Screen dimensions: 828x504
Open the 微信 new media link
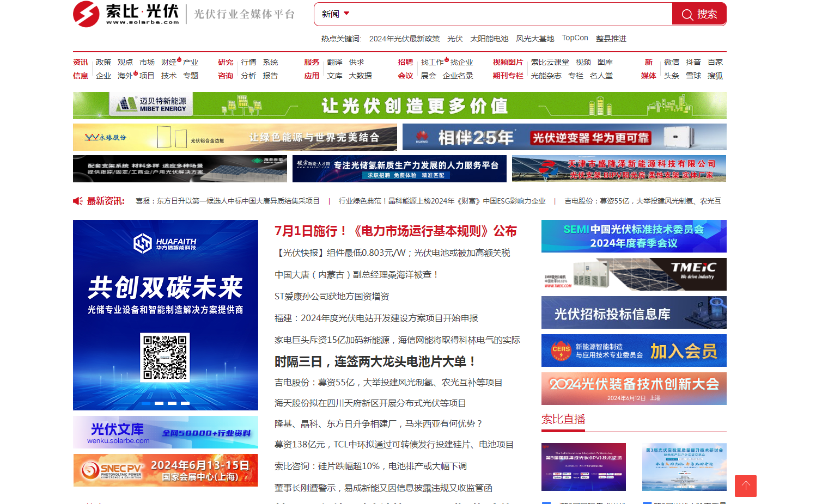click(672, 62)
